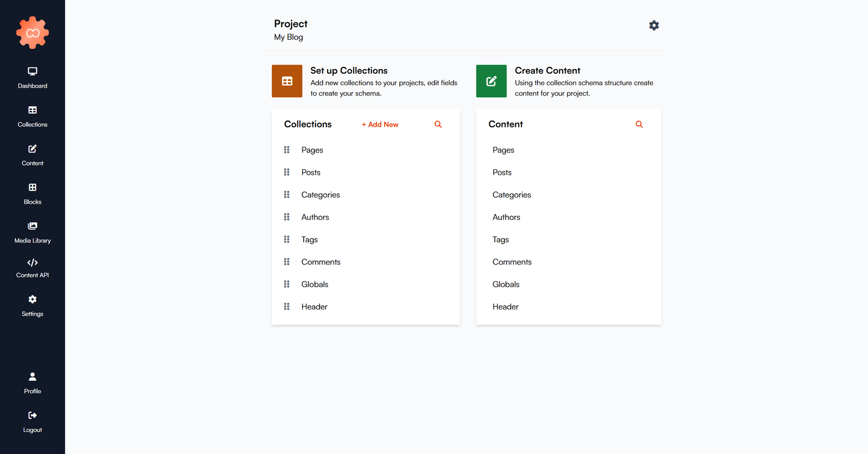This screenshot has height=454, width=868.
Task: Go to Media Library in sidebar
Action: (x=33, y=232)
